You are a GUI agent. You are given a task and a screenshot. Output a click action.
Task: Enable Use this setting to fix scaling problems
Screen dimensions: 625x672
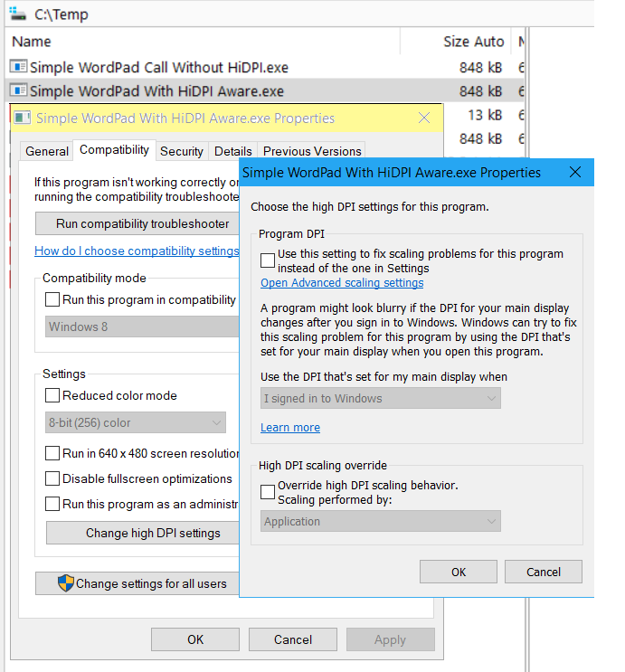[268, 260]
